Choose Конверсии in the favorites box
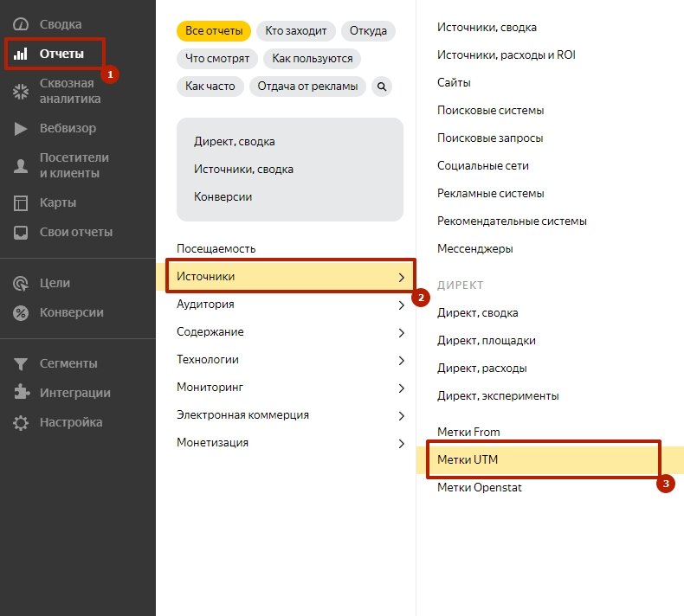 223,197
